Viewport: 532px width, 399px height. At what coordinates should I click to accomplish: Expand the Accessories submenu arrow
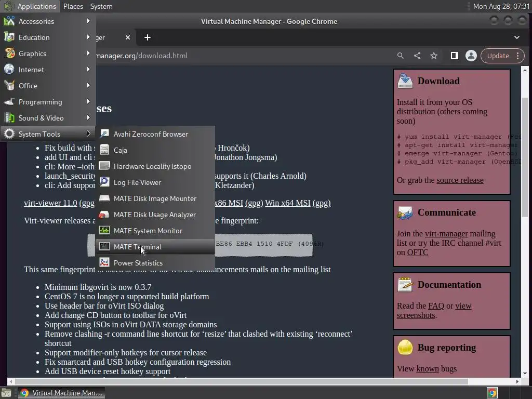[x=88, y=21]
